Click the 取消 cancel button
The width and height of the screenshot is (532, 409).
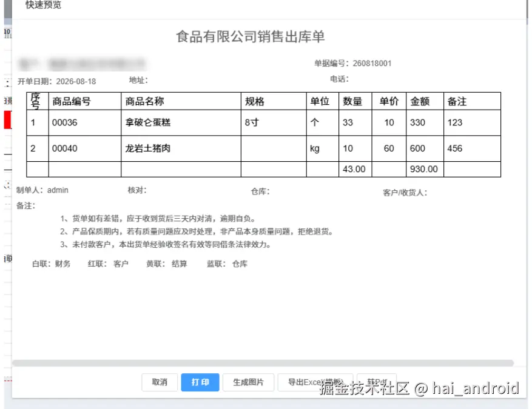point(160,382)
